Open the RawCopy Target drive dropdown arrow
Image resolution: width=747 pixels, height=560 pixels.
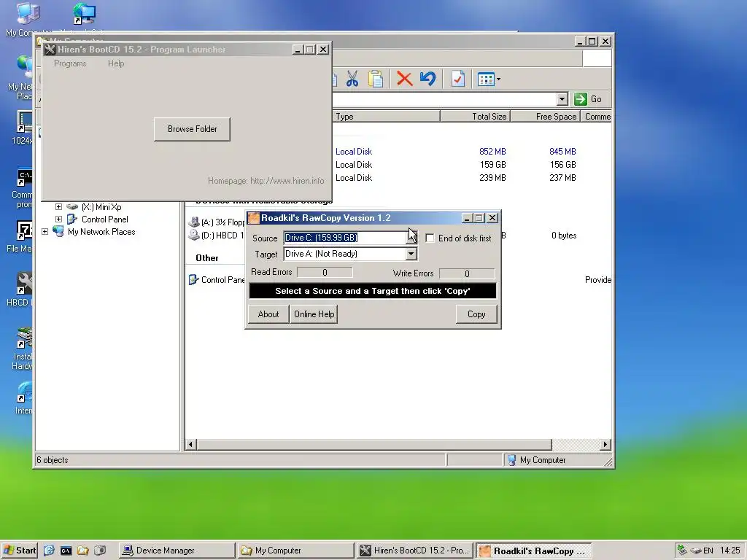[x=411, y=254]
